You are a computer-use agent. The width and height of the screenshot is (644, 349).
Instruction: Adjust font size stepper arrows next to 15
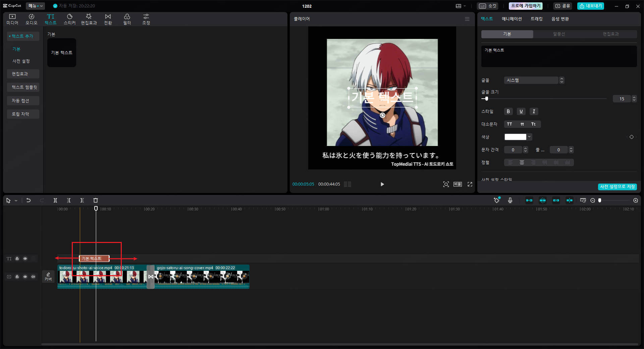click(x=634, y=99)
